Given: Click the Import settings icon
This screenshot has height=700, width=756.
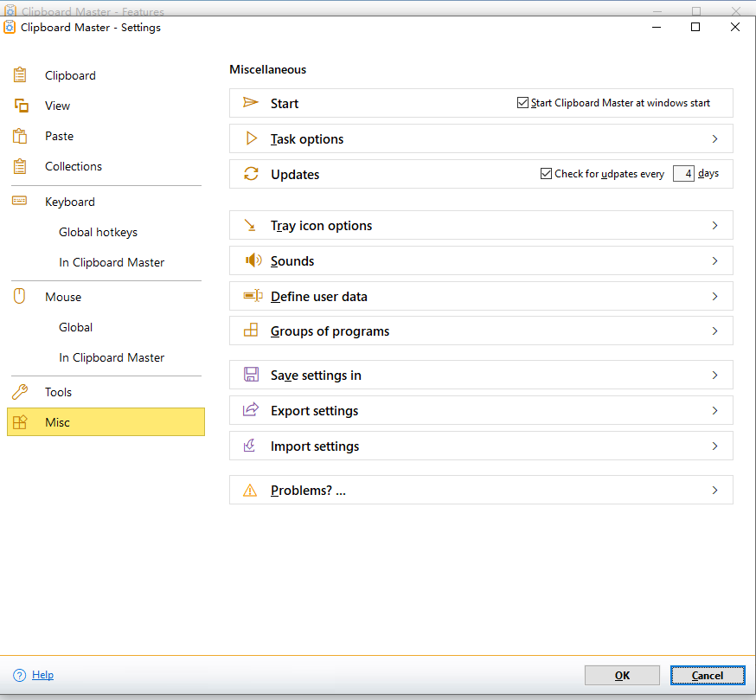Looking at the screenshot, I should pyautogui.click(x=250, y=446).
